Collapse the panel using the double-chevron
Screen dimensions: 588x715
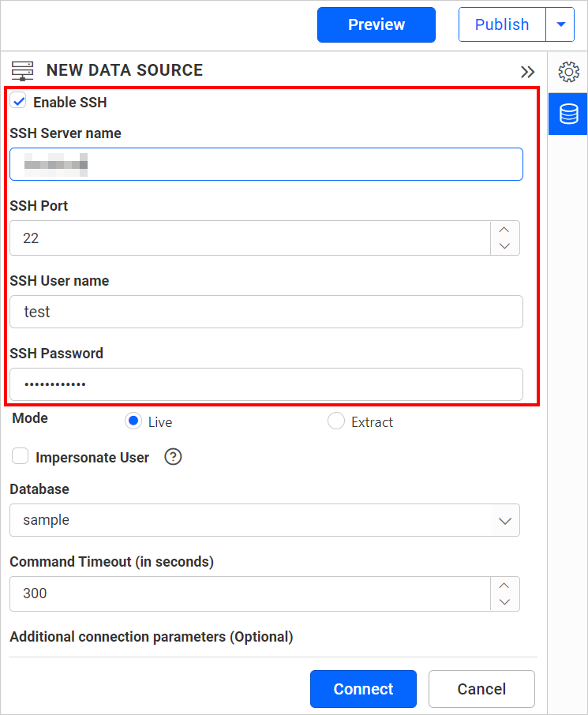point(527,71)
